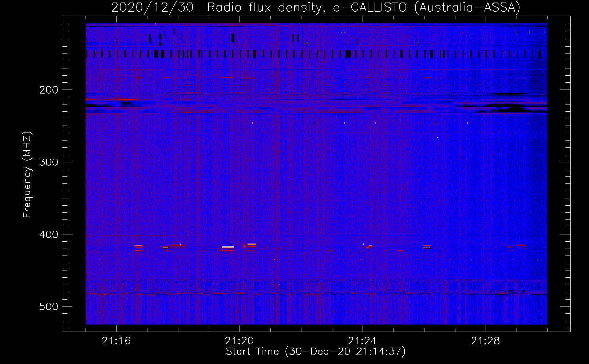Image resolution: width=589 pixels, height=364 pixels.
Task: Click the '21:24' time tick label
Action: [x=363, y=341]
